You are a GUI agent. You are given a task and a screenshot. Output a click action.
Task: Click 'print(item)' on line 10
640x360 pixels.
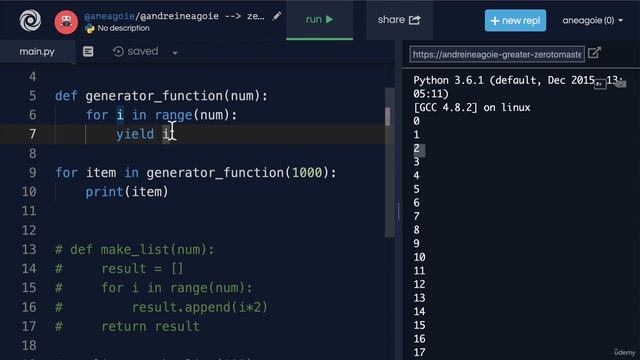click(127, 192)
